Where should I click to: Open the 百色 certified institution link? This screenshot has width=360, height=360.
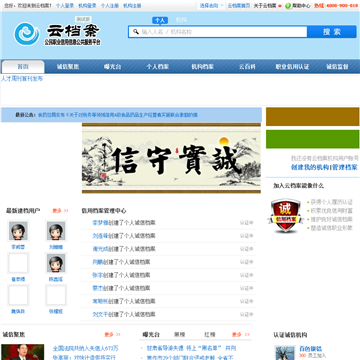[x=310, y=349]
